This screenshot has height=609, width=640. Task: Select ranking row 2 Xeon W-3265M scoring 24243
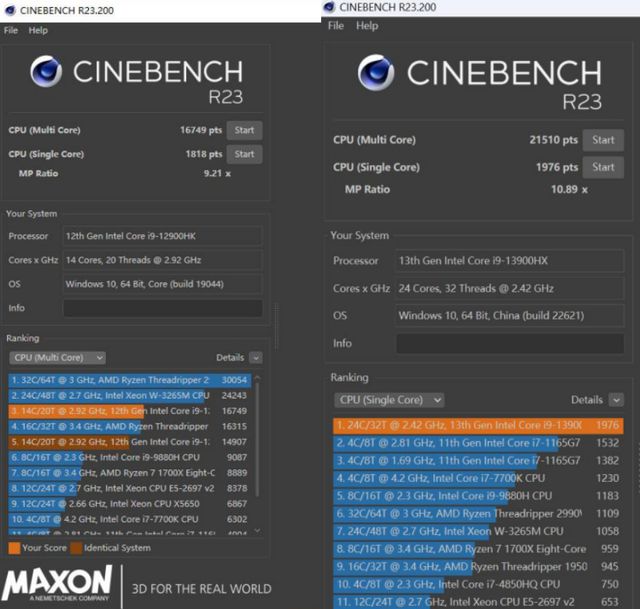(x=130, y=396)
